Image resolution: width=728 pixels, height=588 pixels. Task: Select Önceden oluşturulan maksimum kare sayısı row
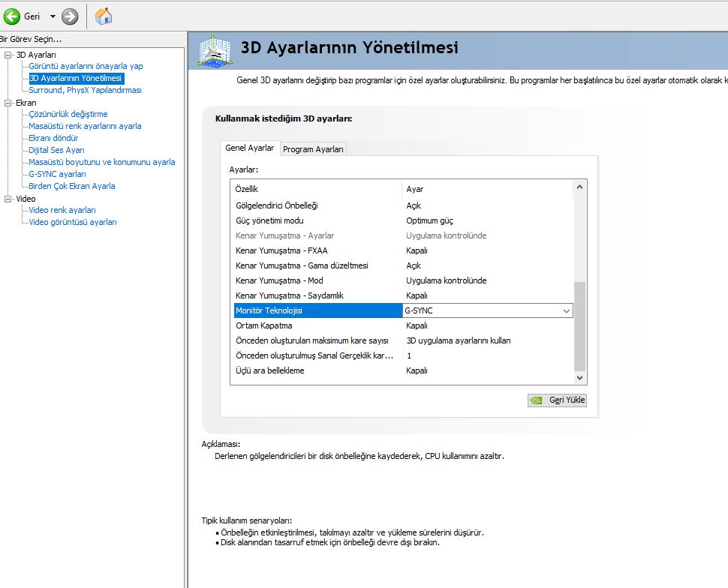402,340
